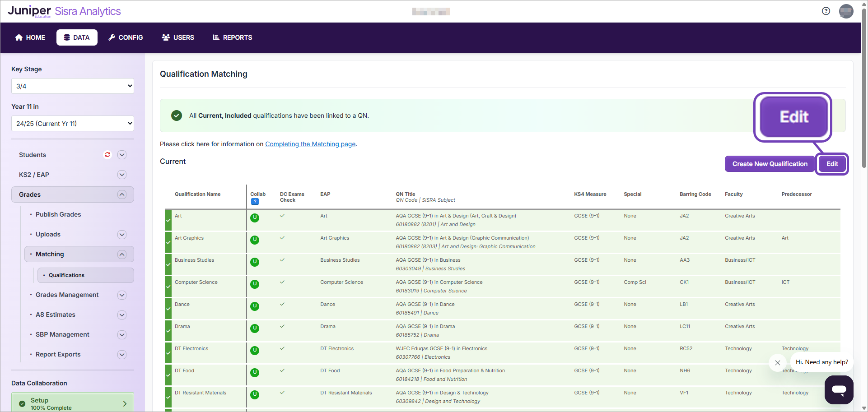The width and height of the screenshot is (868, 412).
Task: Click the green checkmark in the success banner
Action: 176,116
